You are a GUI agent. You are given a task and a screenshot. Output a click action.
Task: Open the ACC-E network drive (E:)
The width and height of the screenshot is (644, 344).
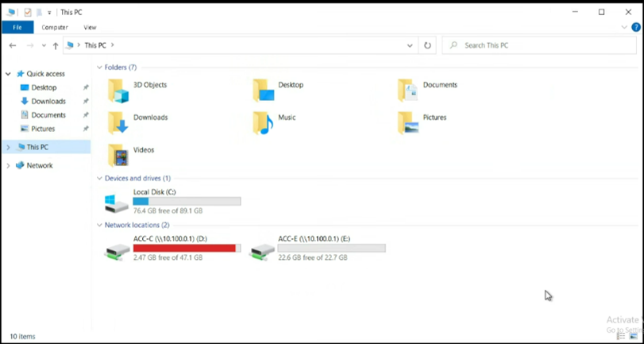coord(262,249)
